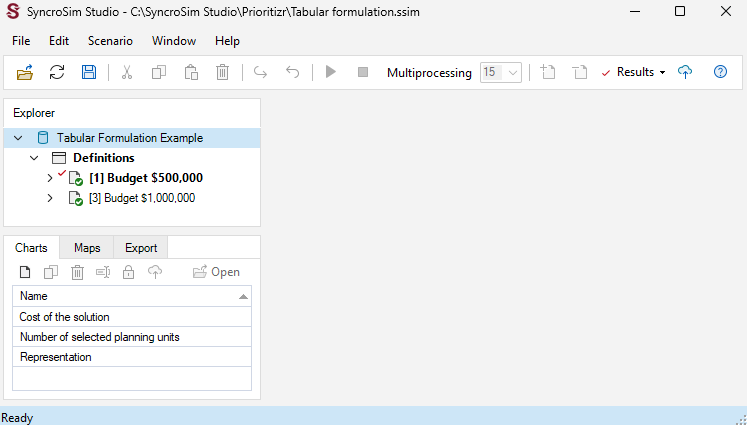Open the Help menu
747x425 pixels.
pyautogui.click(x=227, y=41)
